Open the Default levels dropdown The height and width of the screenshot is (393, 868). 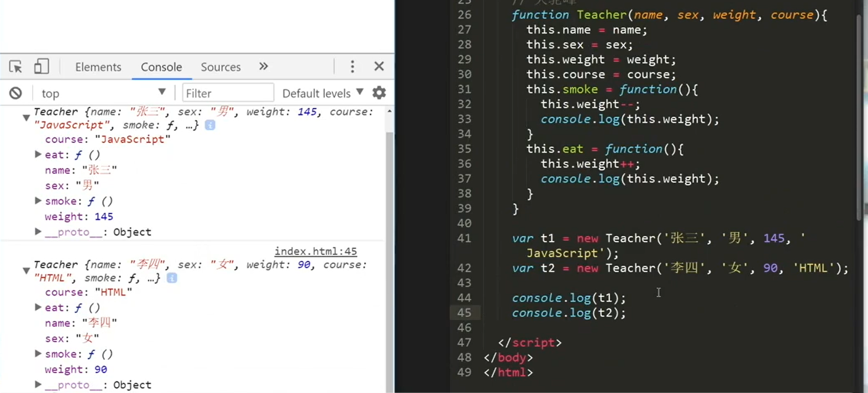(323, 93)
